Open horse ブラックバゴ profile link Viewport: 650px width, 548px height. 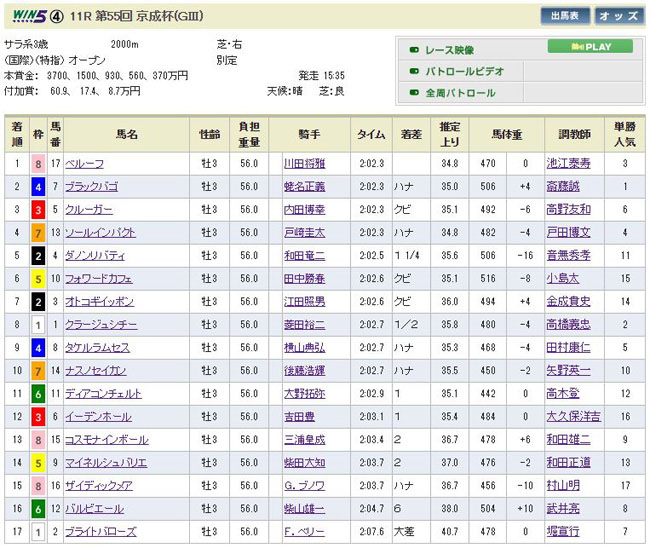point(92,185)
